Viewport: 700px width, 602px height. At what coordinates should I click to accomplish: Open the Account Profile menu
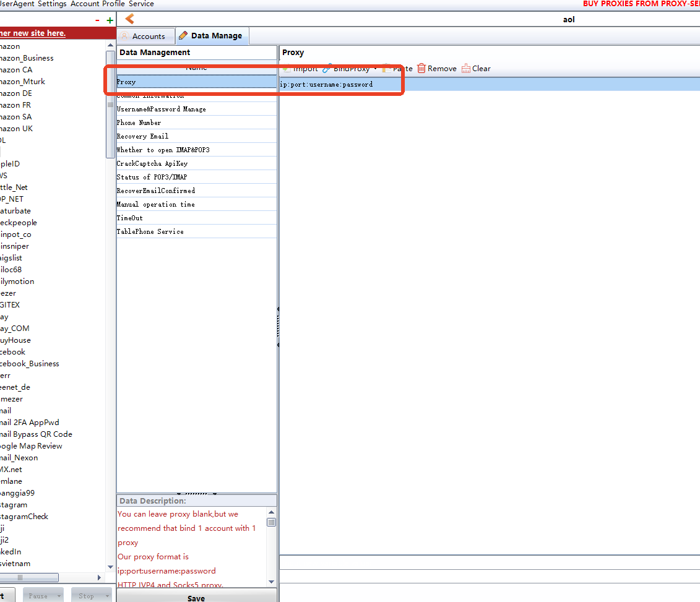pyautogui.click(x=97, y=4)
